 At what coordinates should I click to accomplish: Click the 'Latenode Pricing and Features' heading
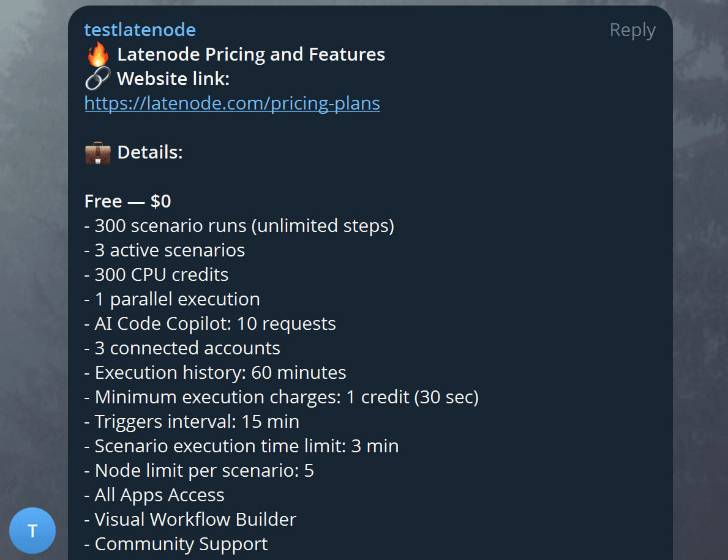(251, 54)
